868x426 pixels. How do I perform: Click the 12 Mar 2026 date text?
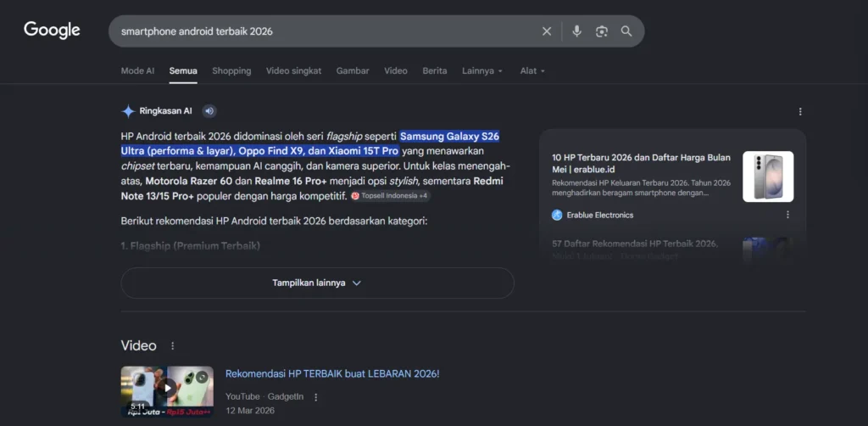[x=250, y=411]
